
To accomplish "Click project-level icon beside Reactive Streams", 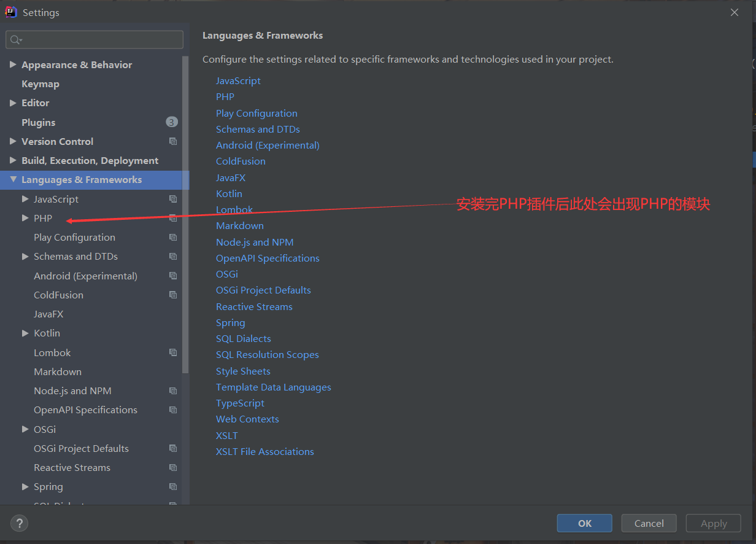I will (x=173, y=467).
